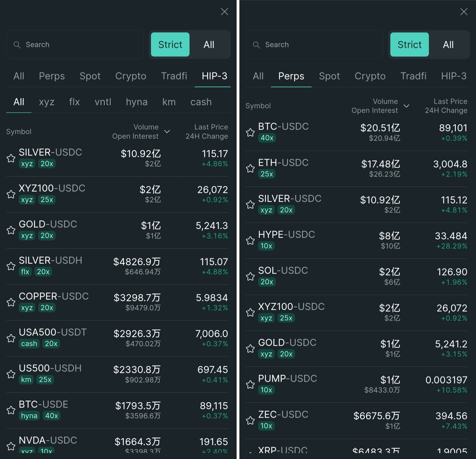476x459 pixels.
Task: Star the PUMP-USDC market
Action: coord(250,384)
